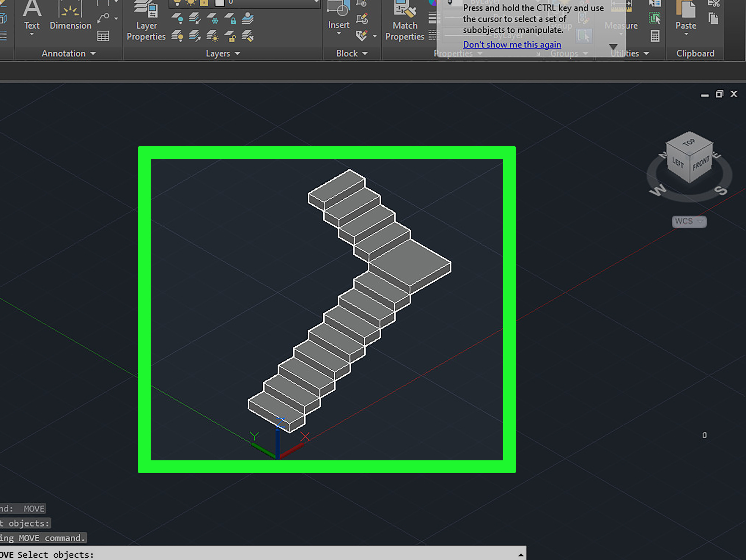Expand command history with the up arrow
746x560 pixels.
click(x=521, y=555)
